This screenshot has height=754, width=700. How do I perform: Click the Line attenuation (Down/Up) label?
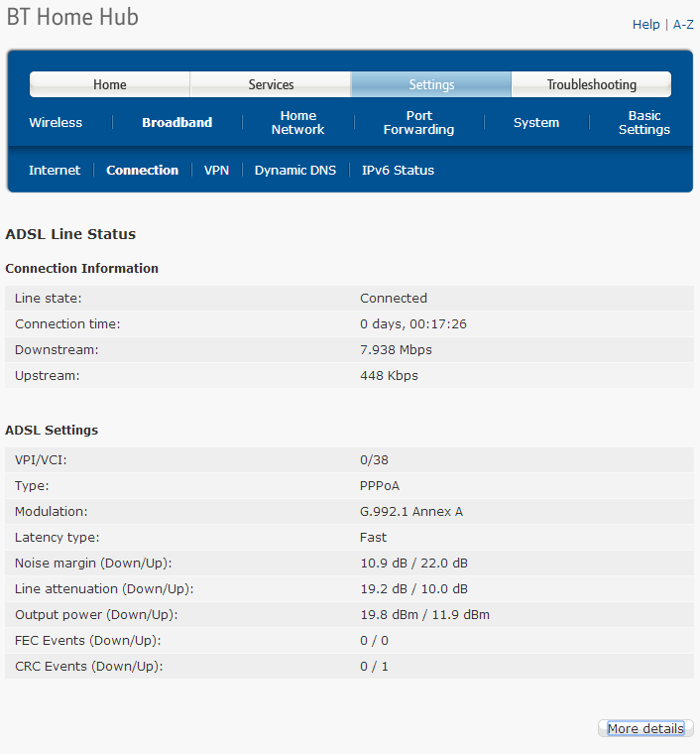(x=104, y=589)
